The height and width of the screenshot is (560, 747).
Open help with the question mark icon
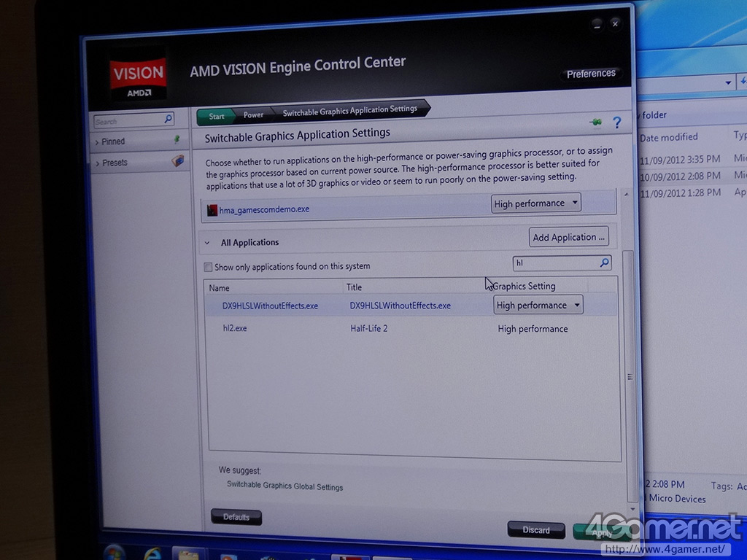617,122
